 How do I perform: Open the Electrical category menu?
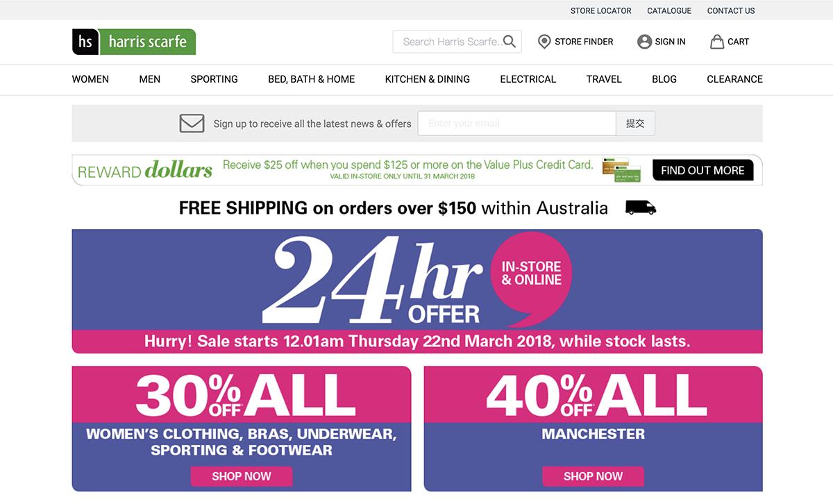pos(528,79)
